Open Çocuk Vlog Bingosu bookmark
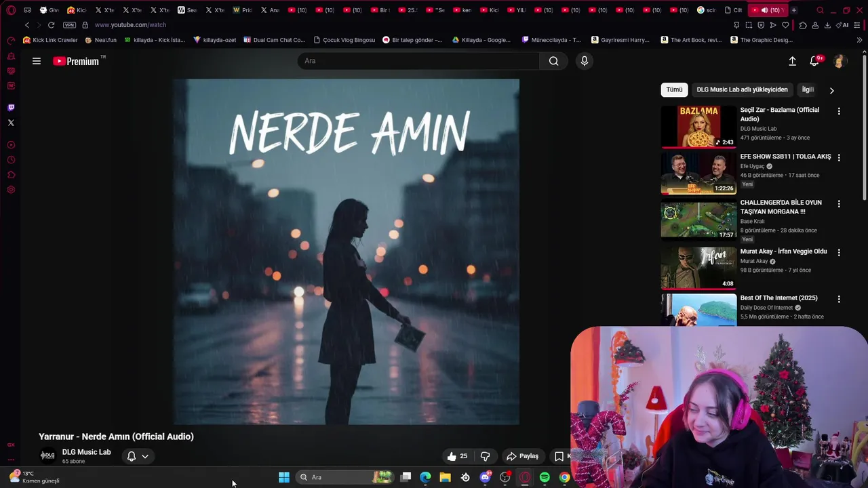The height and width of the screenshot is (488, 868). [x=344, y=40]
